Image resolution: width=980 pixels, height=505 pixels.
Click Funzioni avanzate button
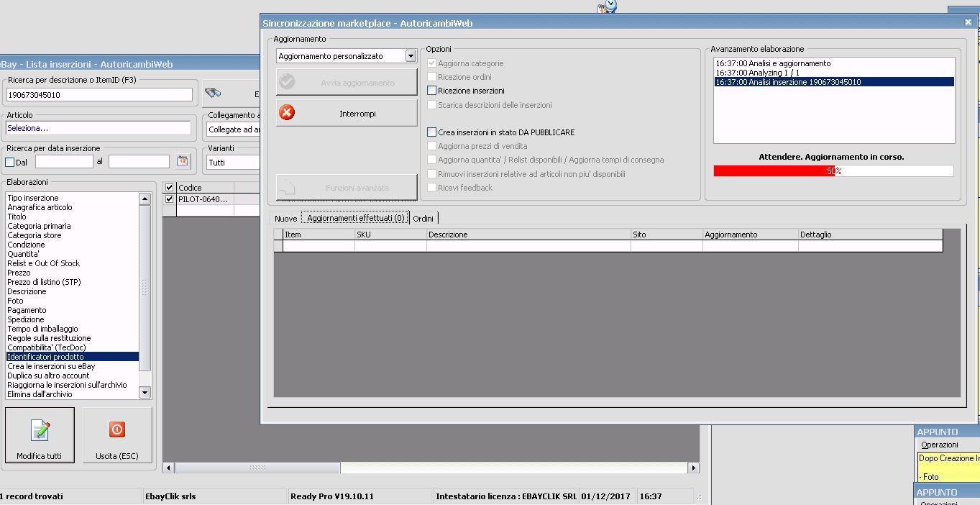point(347,187)
